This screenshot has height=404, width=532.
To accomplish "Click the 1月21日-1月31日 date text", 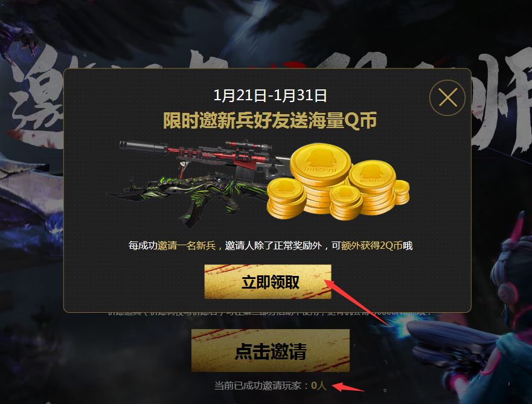I will [270, 95].
